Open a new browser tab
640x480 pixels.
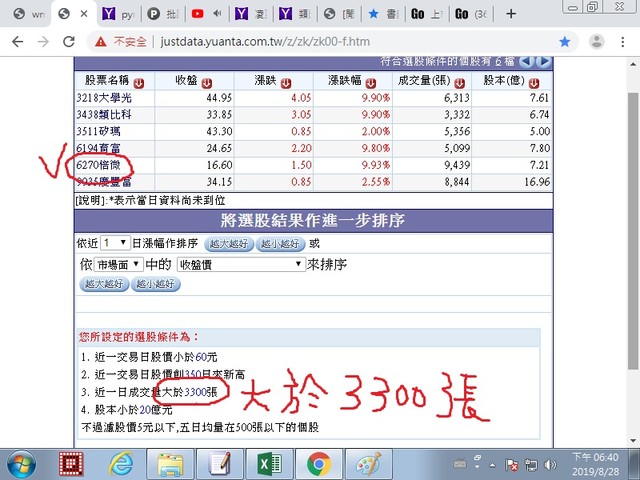pos(512,14)
